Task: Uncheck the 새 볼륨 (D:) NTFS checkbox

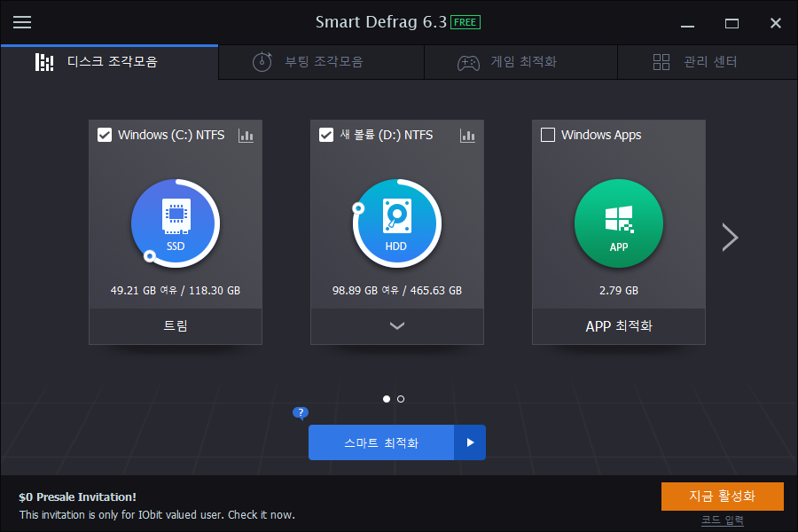Action: click(x=326, y=135)
